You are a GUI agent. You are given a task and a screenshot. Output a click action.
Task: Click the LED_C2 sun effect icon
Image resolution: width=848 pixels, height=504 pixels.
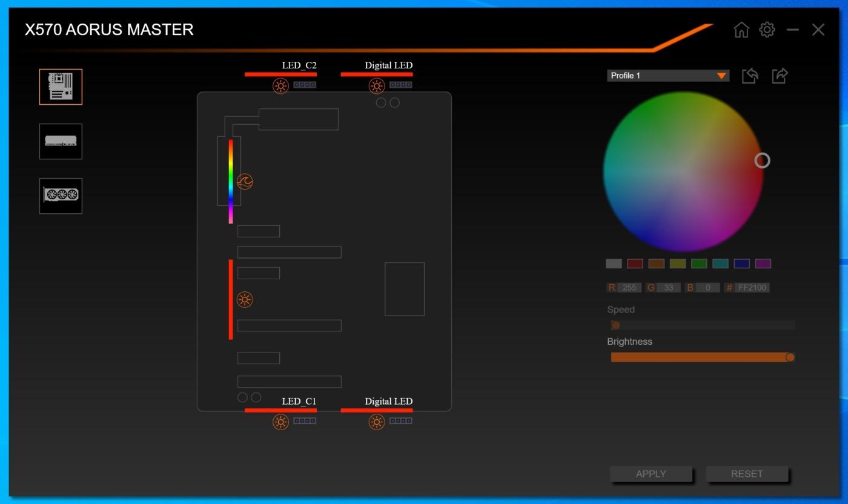[x=280, y=85]
